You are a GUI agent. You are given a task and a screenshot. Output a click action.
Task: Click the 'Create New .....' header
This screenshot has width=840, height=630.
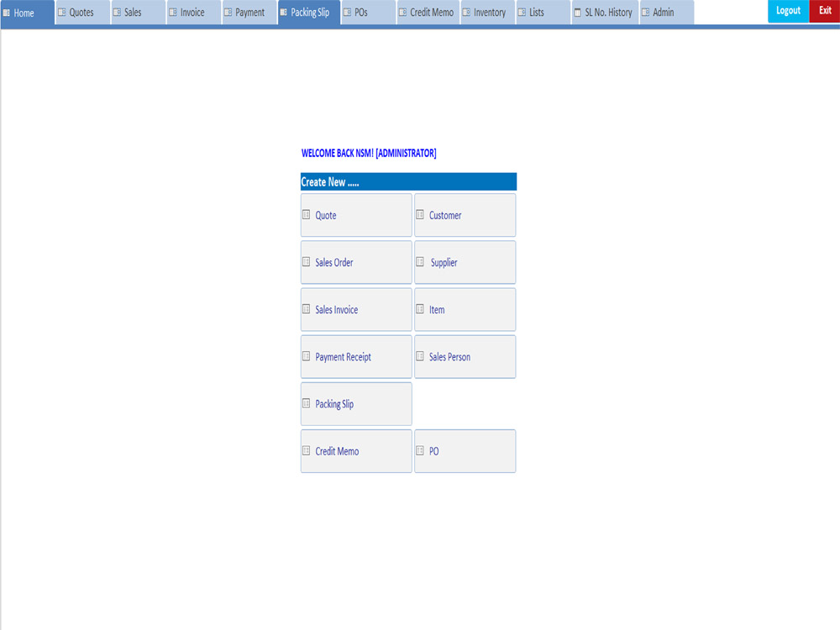[x=408, y=181]
